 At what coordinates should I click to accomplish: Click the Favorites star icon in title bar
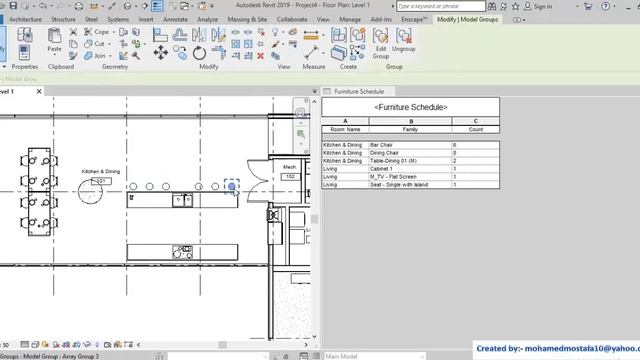[x=516, y=6]
